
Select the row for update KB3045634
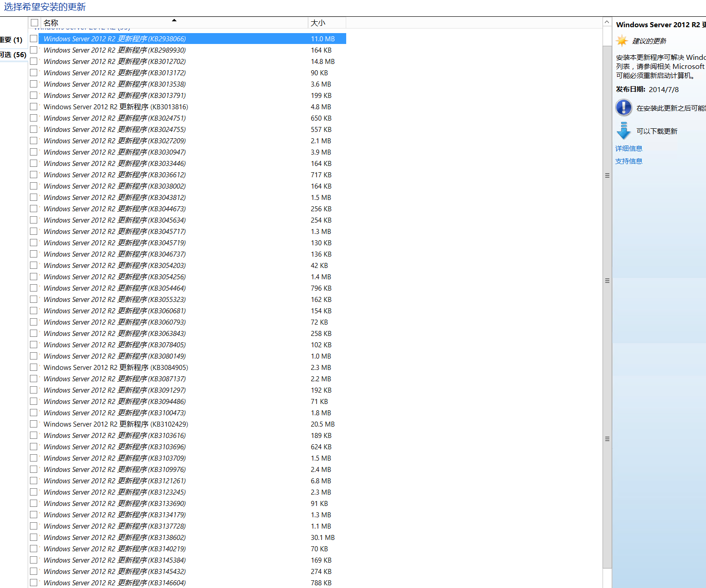click(188, 220)
